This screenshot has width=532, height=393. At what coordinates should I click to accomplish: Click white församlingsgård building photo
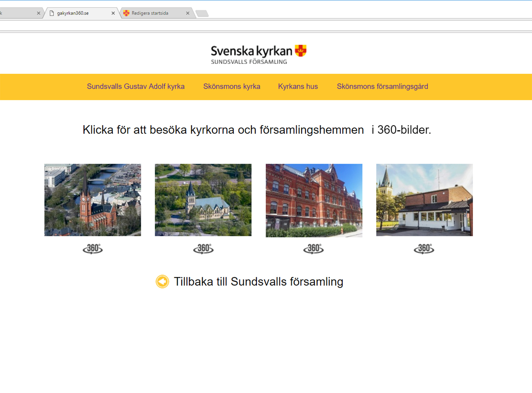[424, 200]
